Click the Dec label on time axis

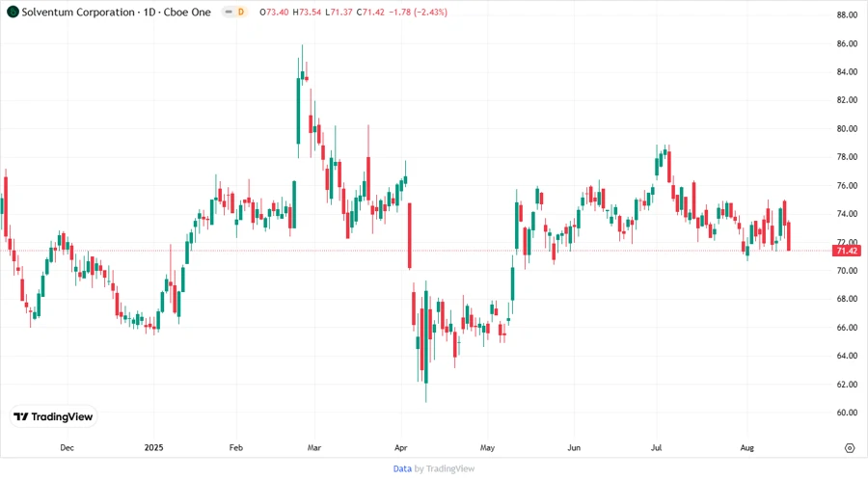point(67,447)
